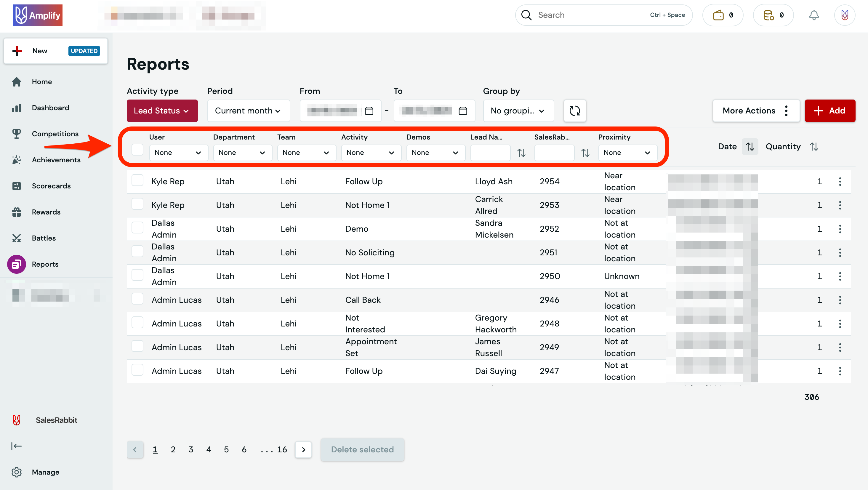Open More Actions menu
This screenshot has height=490, width=868.
pos(756,111)
